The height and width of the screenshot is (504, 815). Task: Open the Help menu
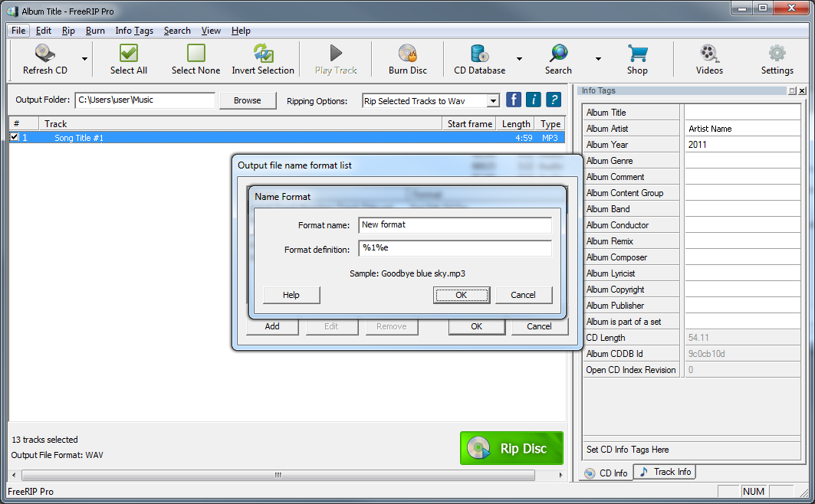pyautogui.click(x=241, y=31)
